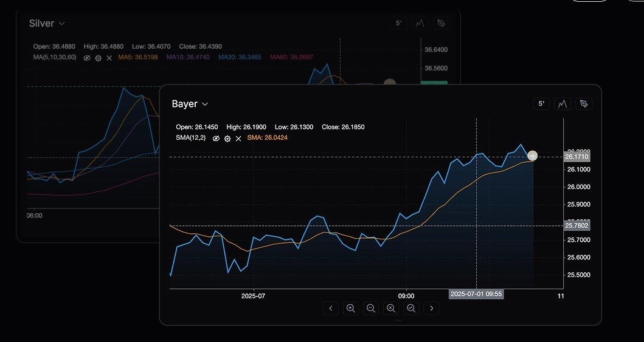644x342 pixels.
Task: Open chart type icon in Silver window
Action: point(420,23)
